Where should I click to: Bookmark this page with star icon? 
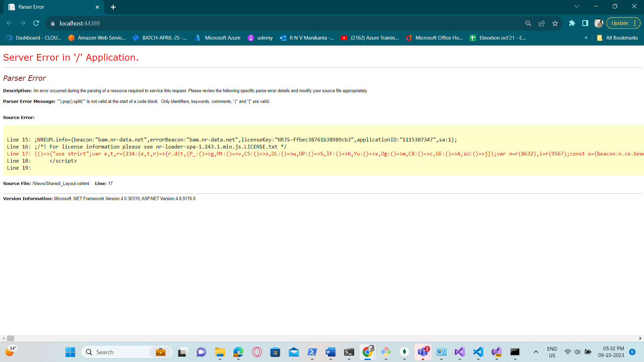pos(555,23)
